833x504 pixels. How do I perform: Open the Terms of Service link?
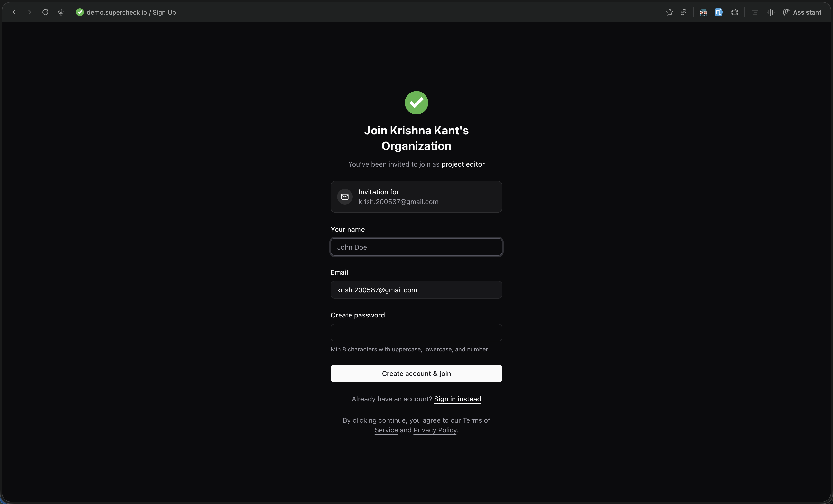click(476, 420)
